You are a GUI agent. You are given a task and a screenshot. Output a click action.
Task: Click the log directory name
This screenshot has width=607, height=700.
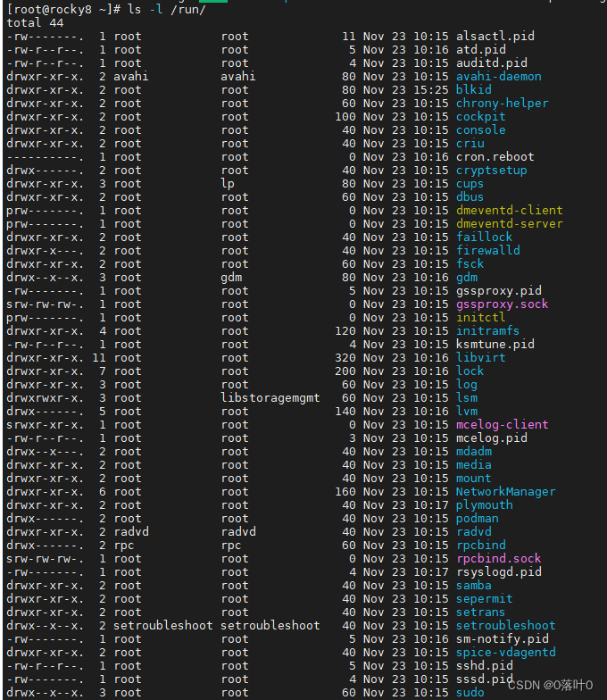[x=466, y=384]
